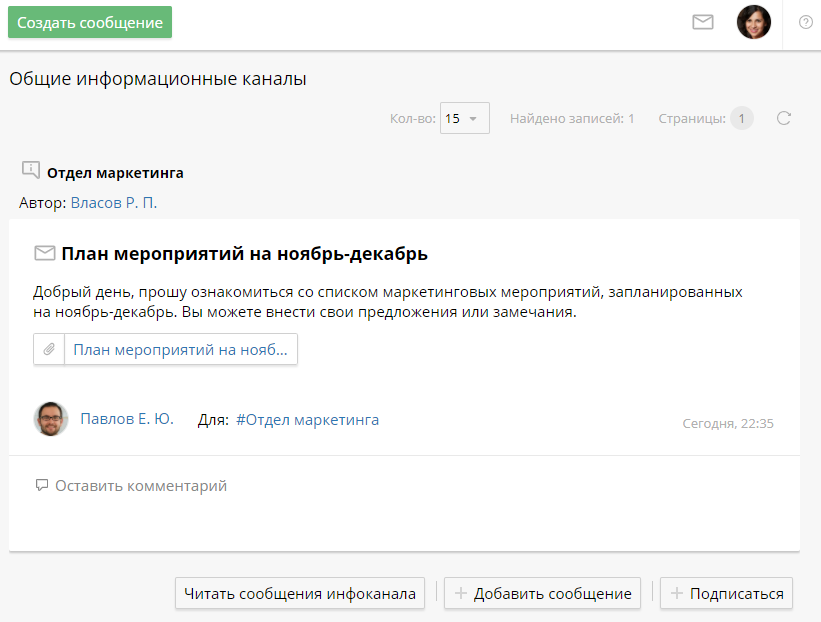Go to page 1 in pagination
Image resolution: width=821 pixels, height=622 pixels.
741,118
